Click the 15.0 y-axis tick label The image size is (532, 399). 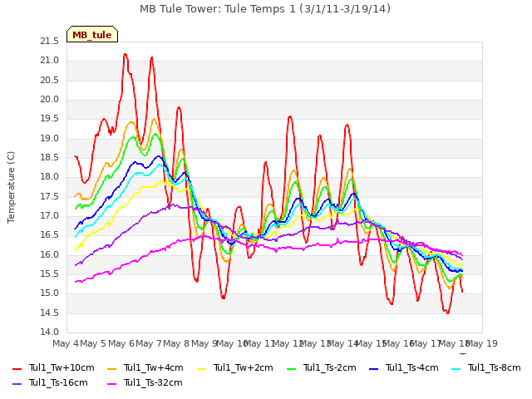[50, 293]
